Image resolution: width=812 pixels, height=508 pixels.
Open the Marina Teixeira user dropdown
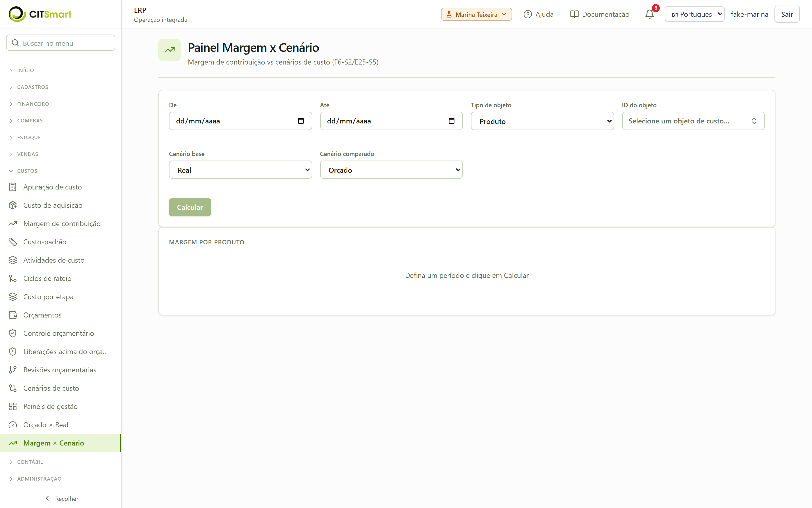coord(476,14)
